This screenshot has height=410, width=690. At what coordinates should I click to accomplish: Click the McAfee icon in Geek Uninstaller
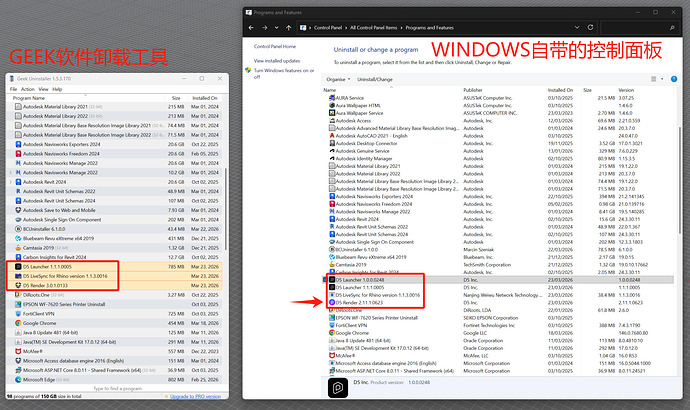pos(18,351)
